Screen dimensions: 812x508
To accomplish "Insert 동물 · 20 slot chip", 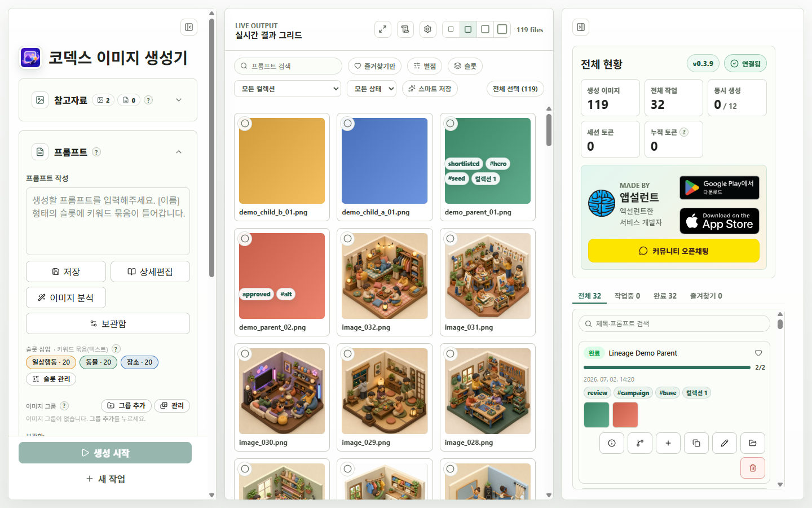I will point(98,362).
